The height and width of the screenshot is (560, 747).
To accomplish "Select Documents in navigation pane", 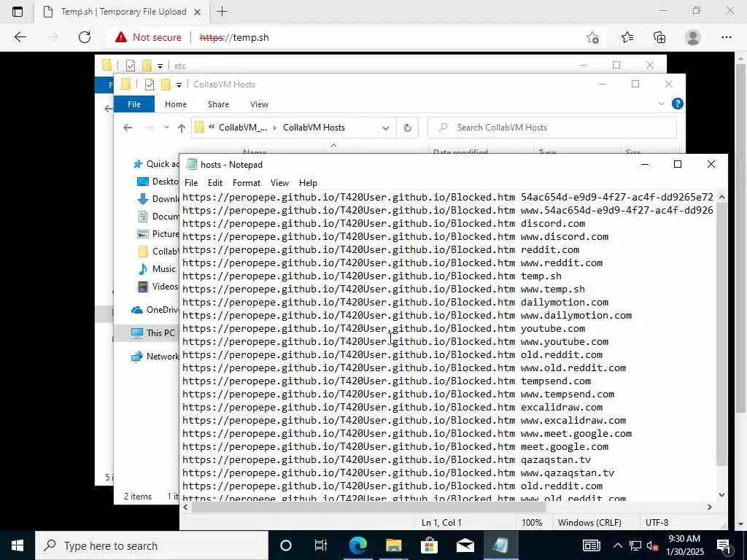I will (x=158, y=216).
